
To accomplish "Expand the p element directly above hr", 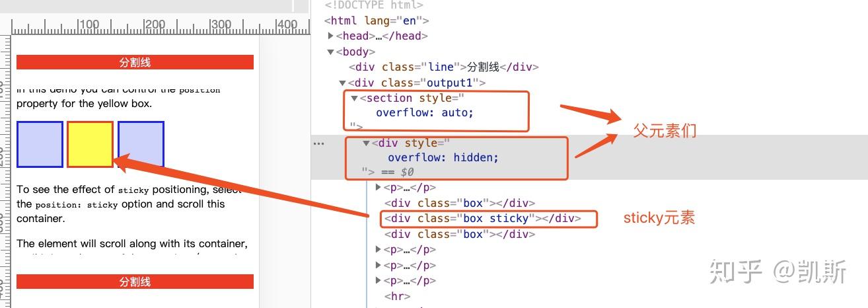I will (378, 281).
